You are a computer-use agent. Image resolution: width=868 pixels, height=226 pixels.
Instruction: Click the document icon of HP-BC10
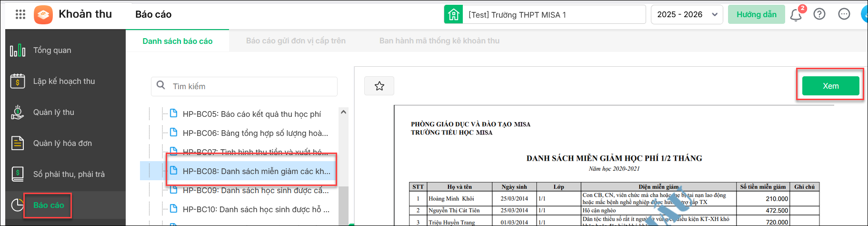[x=174, y=208]
